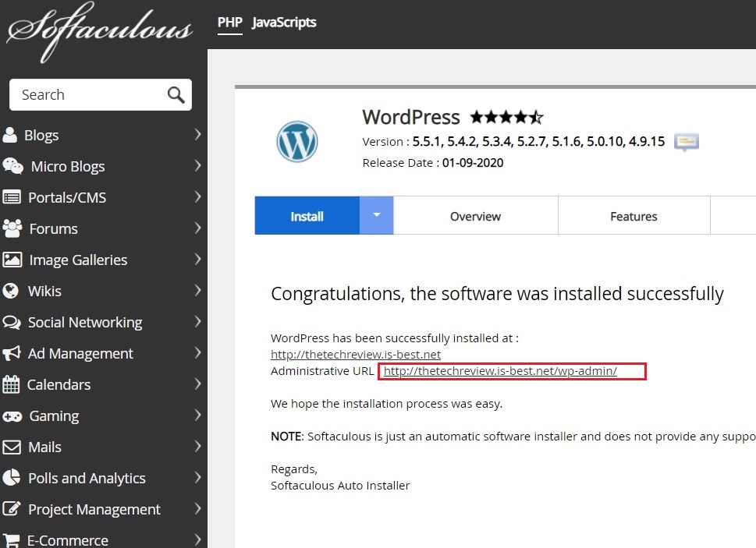
Task: Open the Install button dropdown arrow
Action: click(377, 215)
